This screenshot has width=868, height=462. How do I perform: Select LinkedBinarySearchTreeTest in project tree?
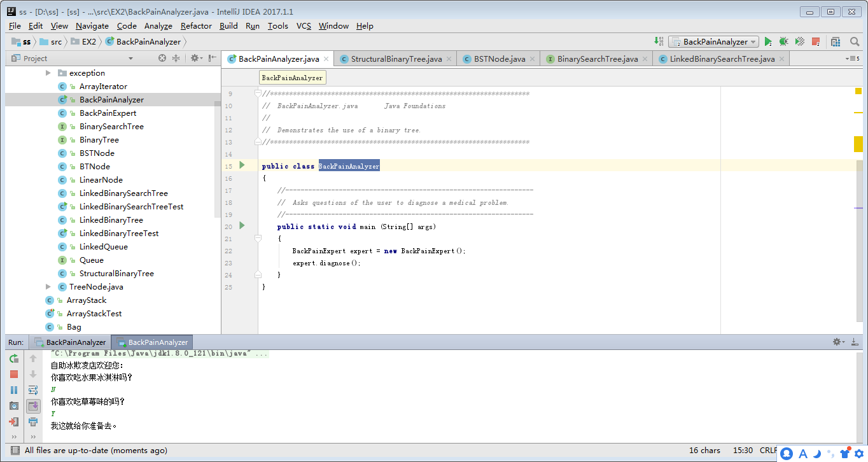[x=131, y=207]
